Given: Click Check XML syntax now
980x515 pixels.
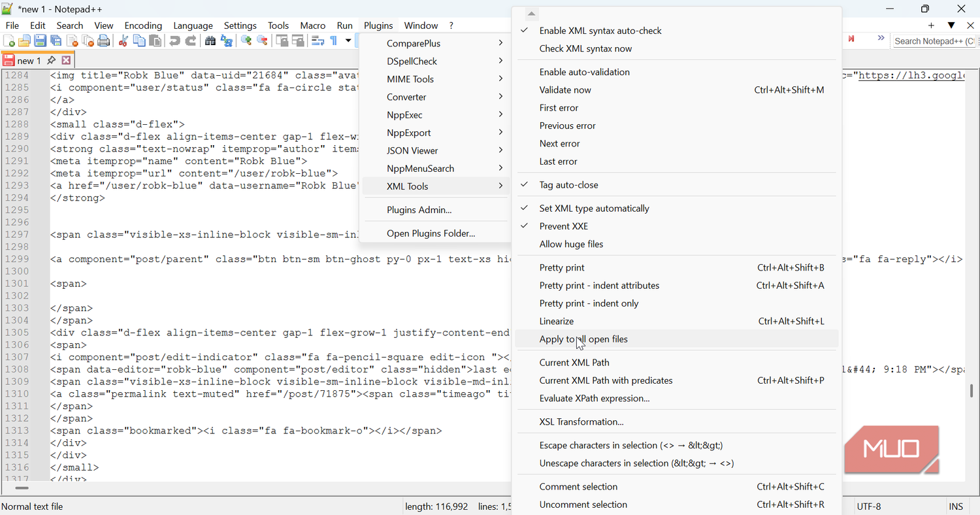Looking at the screenshot, I should (677, 48).
